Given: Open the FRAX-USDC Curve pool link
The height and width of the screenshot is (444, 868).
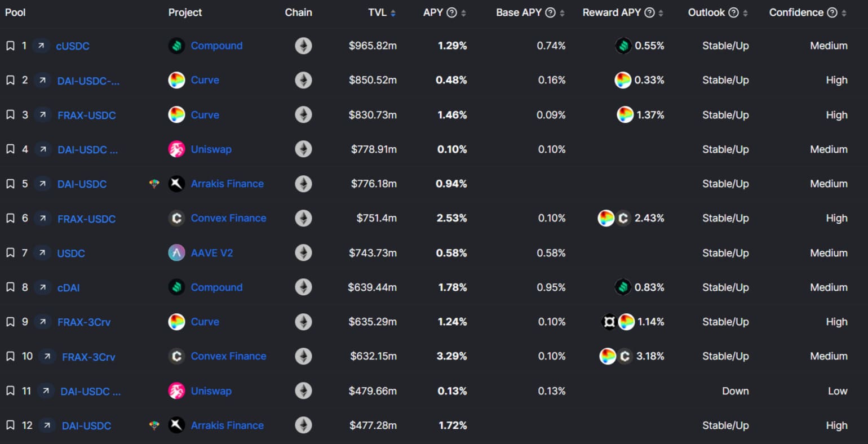Looking at the screenshot, I should click(87, 115).
